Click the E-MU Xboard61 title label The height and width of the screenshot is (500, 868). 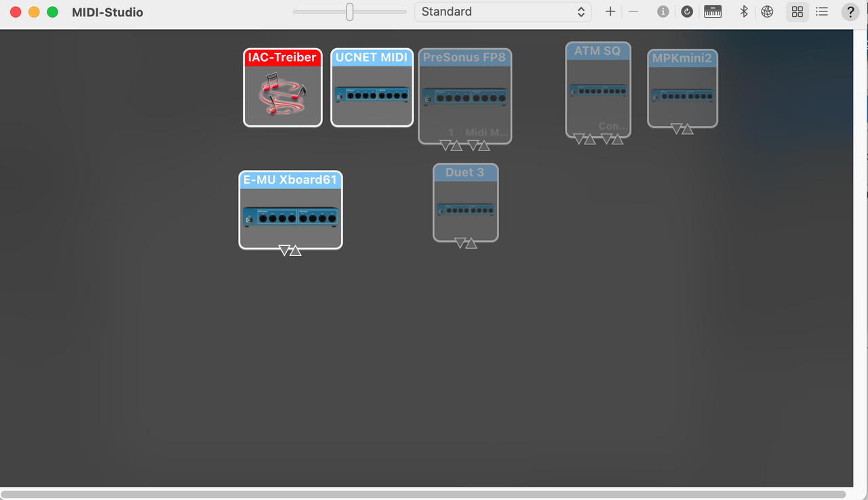point(290,180)
